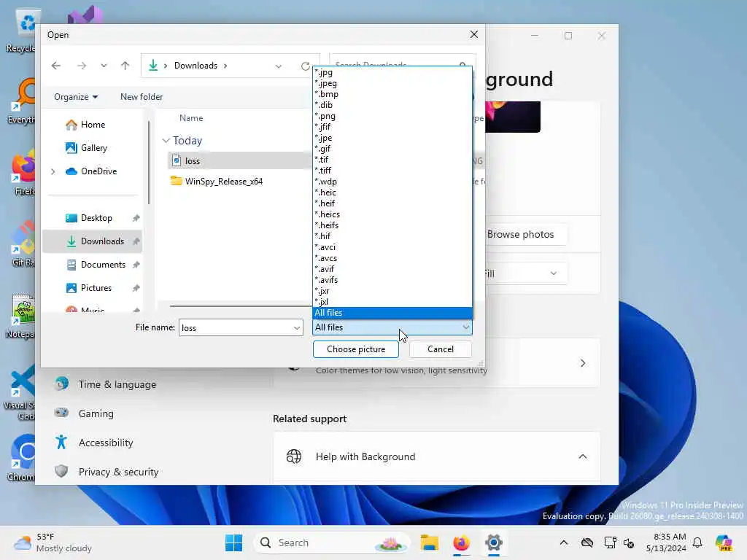The height and width of the screenshot is (560, 747).
Task: Go back using the dialog's back arrow
Action: coord(56,66)
